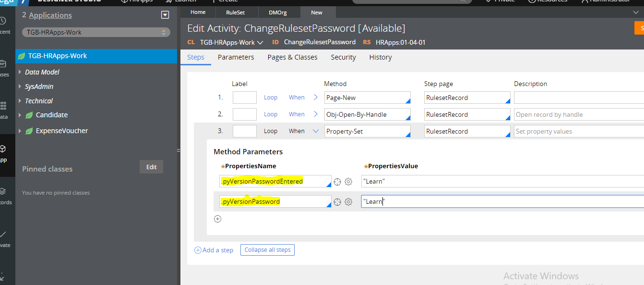Click the step 2 Method input field
The width and height of the screenshot is (644, 285).
pyautogui.click(x=366, y=114)
